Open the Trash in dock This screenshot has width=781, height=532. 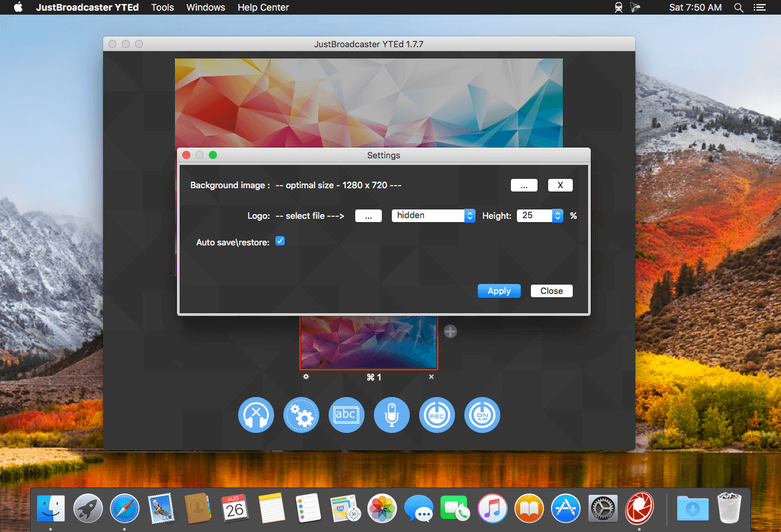pyautogui.click(x=728, y=509)
